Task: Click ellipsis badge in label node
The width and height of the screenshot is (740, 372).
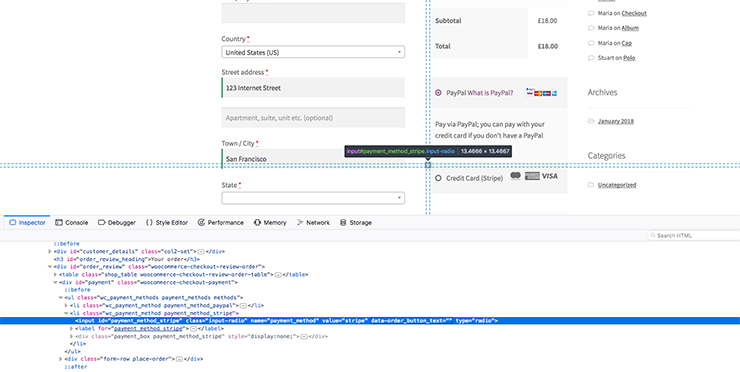Action: tap(193, 329)
